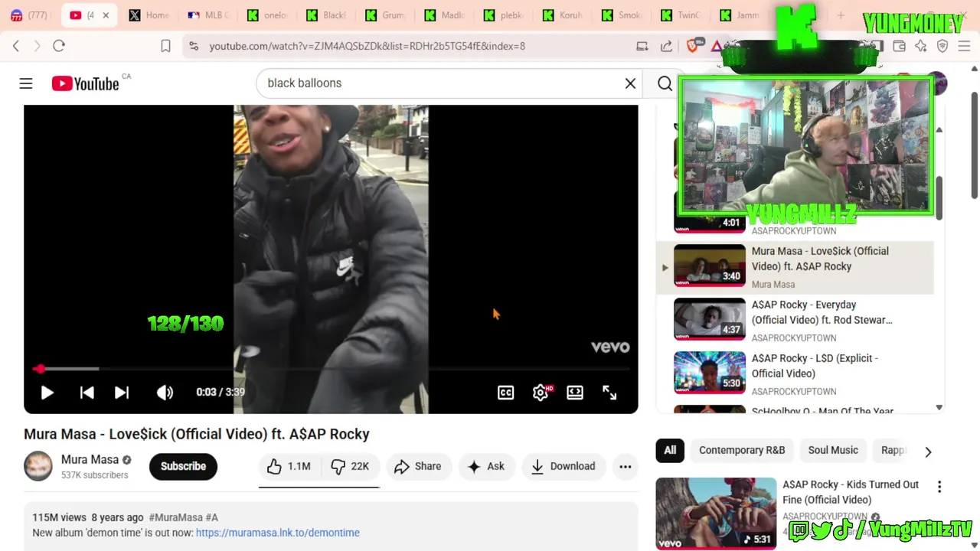Viewport: 980px width, 551px height.
Task: Play the video
Action: 47,393
